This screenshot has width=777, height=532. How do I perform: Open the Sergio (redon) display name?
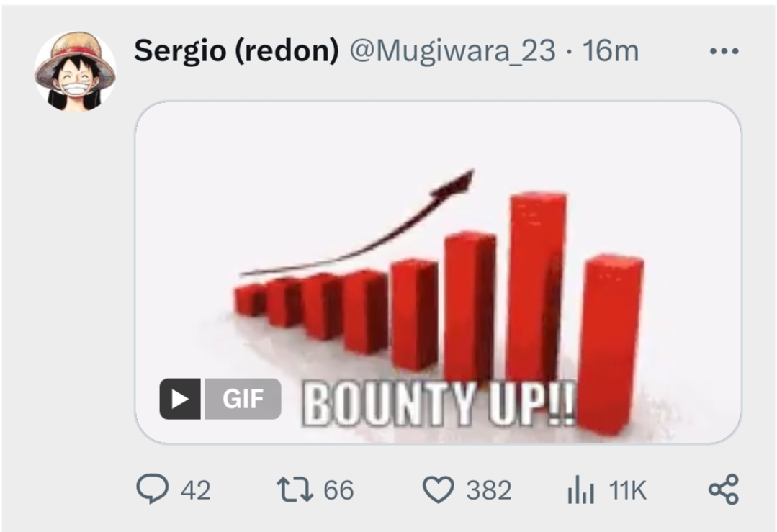pyautogui.click(x=236, y=50)
